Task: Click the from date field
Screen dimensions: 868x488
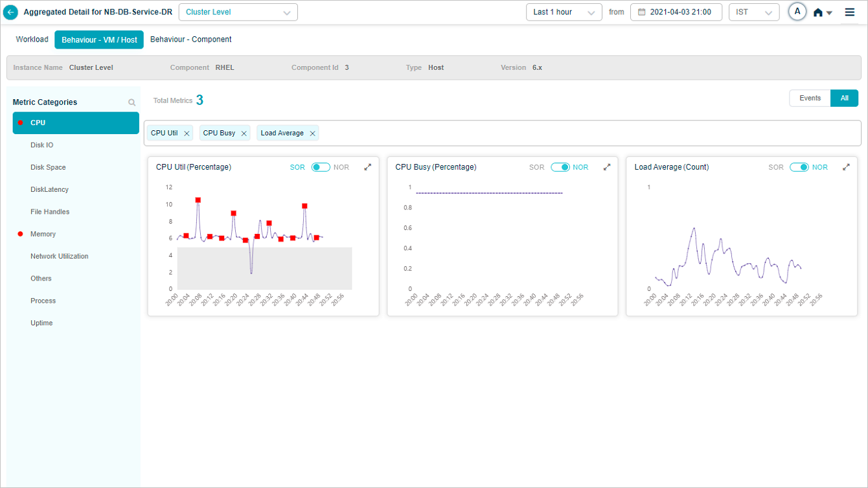Action: [676, 12]
